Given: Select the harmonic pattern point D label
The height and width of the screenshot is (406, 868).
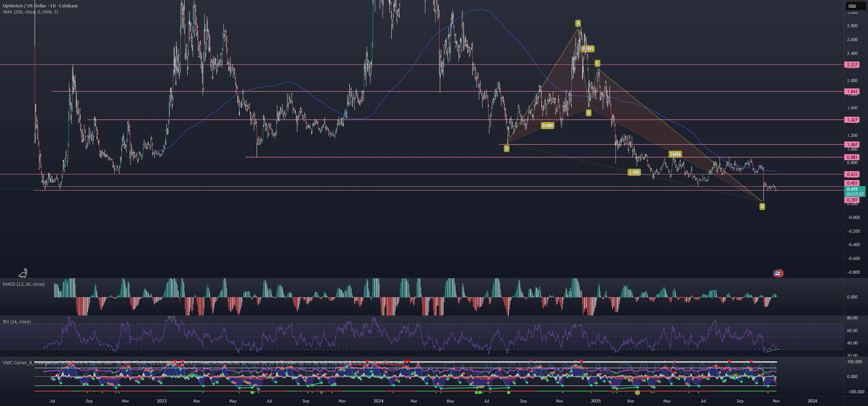Looking at the screenshot, I should 762,207.
